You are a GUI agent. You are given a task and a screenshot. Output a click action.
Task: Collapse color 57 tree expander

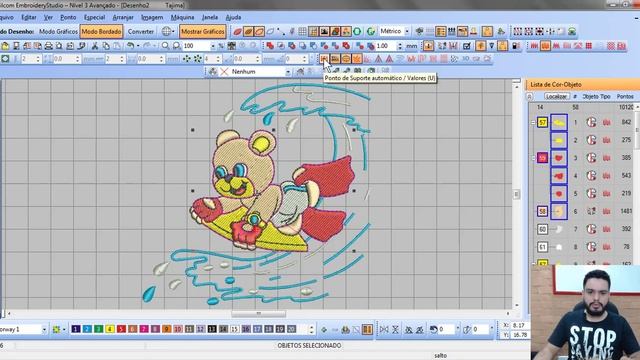pos(533,122)
